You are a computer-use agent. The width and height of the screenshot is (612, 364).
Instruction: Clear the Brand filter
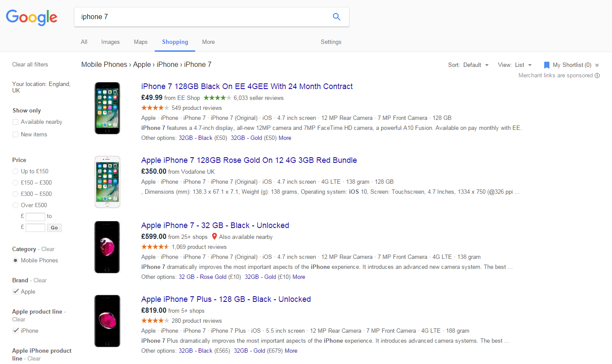pos(40,281)
